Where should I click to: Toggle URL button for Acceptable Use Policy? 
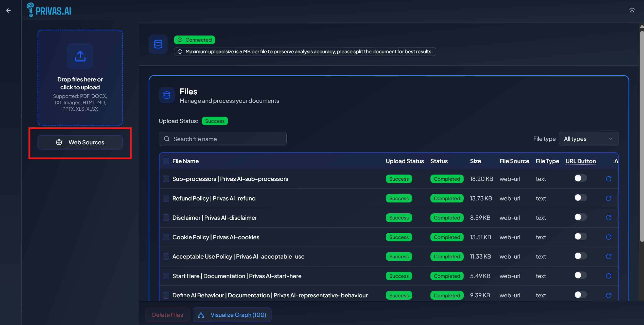[581, 256]
